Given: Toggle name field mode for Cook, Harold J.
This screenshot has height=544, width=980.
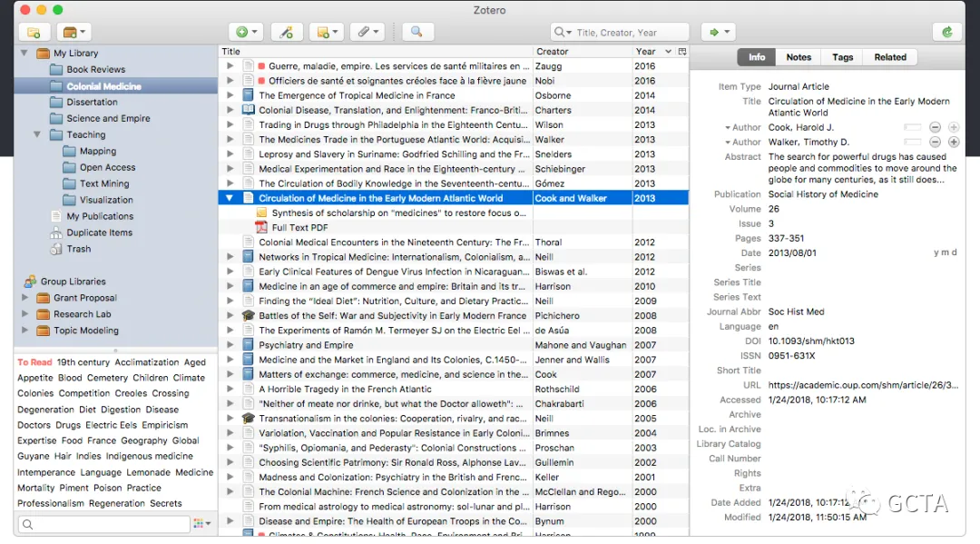Looking at the screenshot, I should coord(913,127).
